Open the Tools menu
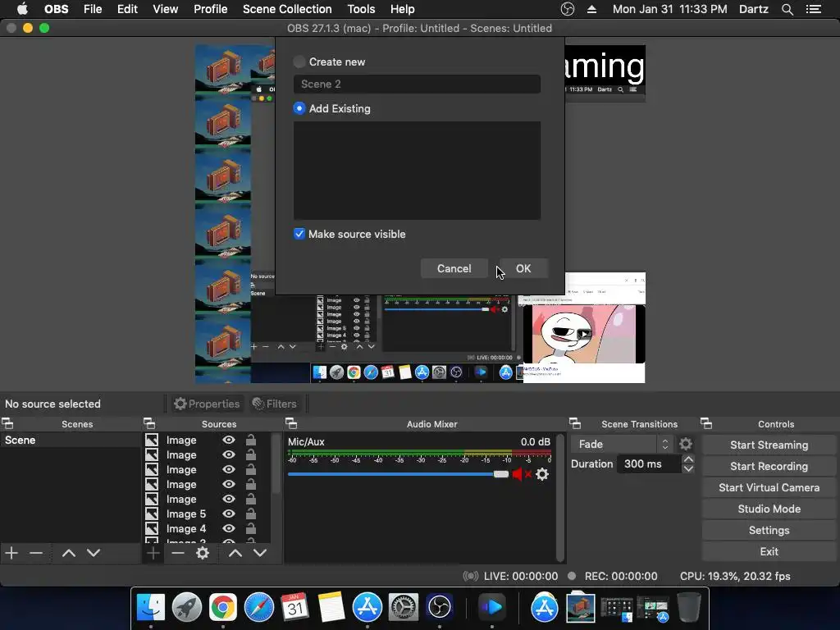The height and width of the screenshot is (630, 840). pos(361,9)
